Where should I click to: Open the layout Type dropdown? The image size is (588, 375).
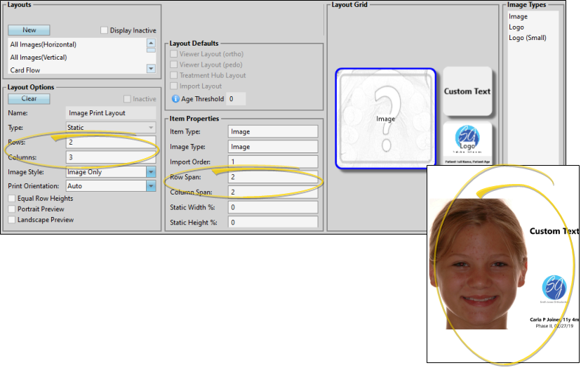[151, 128]
